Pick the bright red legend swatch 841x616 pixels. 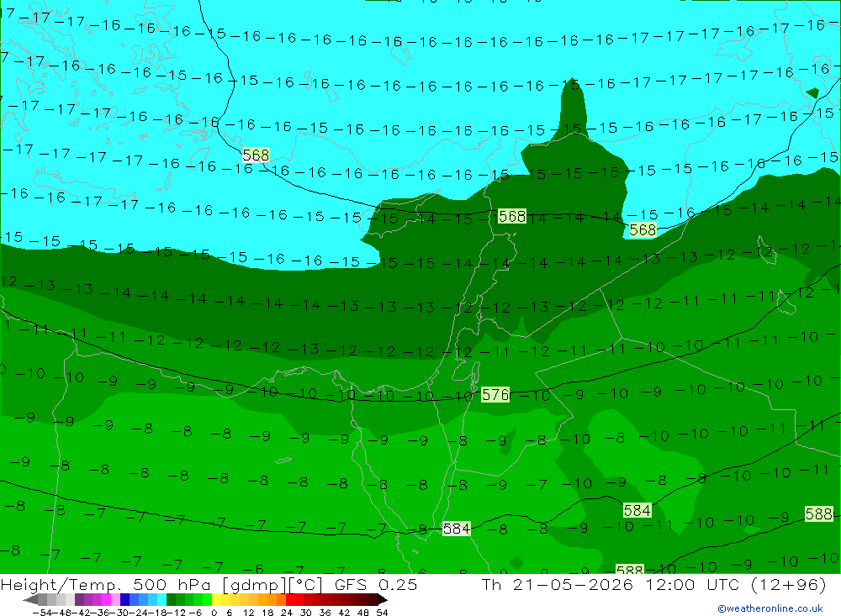290,600
